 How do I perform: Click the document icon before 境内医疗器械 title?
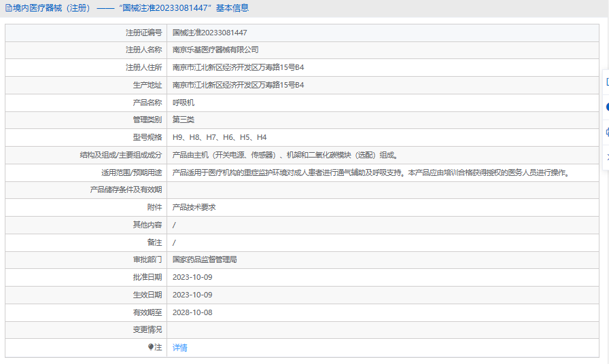pyautogui.click(x=9, y=8)
